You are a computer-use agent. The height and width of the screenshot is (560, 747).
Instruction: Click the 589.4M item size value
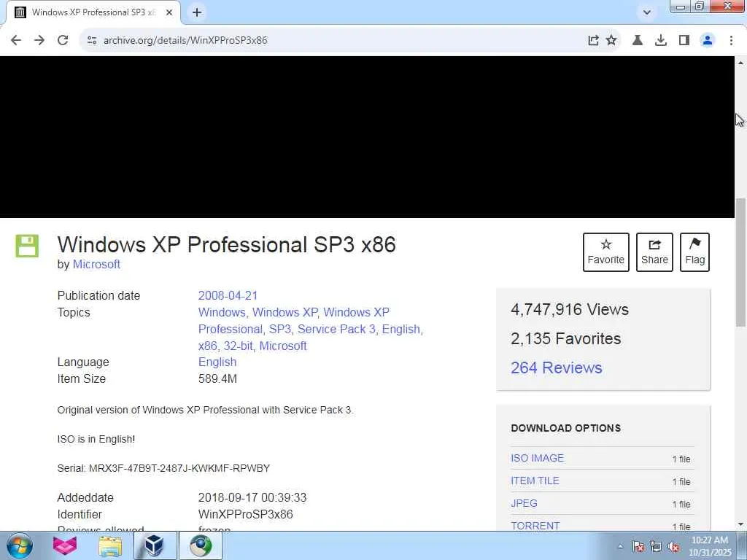point(217,378)
